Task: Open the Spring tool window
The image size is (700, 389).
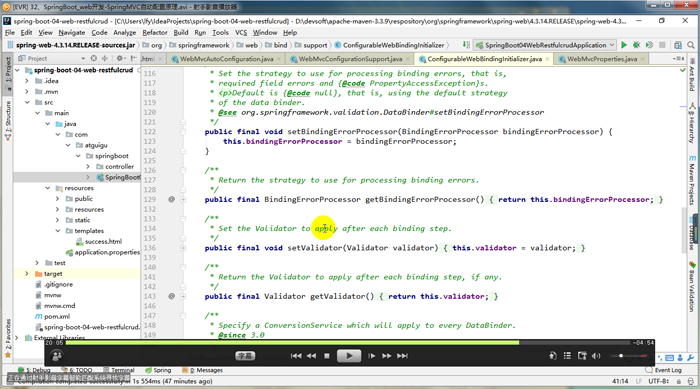Action: (158, 370)
